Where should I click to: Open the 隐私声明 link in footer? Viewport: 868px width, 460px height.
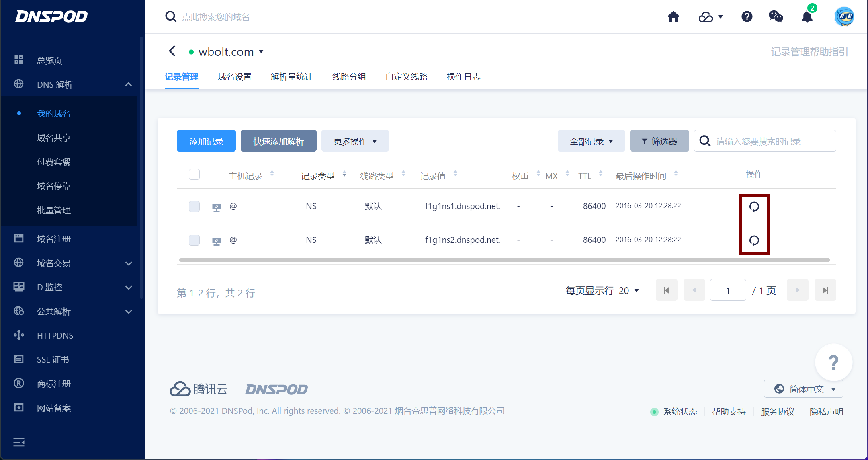point(826,411)
